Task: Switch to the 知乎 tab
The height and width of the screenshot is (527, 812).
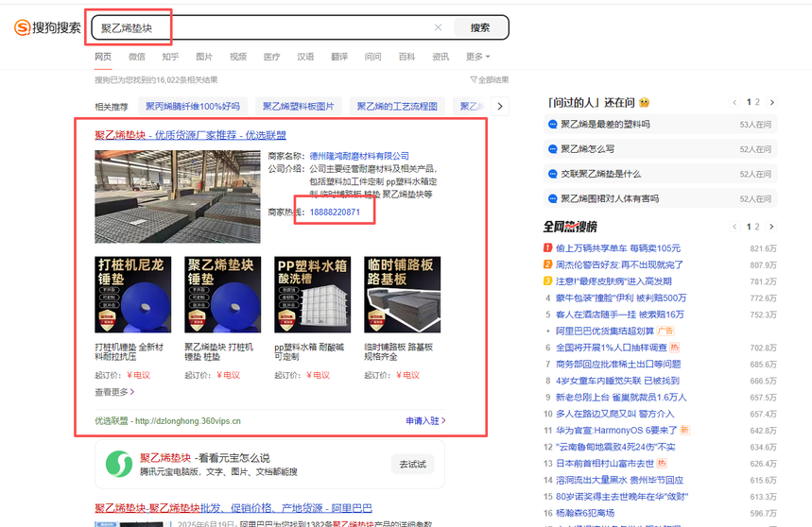Action: tap(170, 57)
